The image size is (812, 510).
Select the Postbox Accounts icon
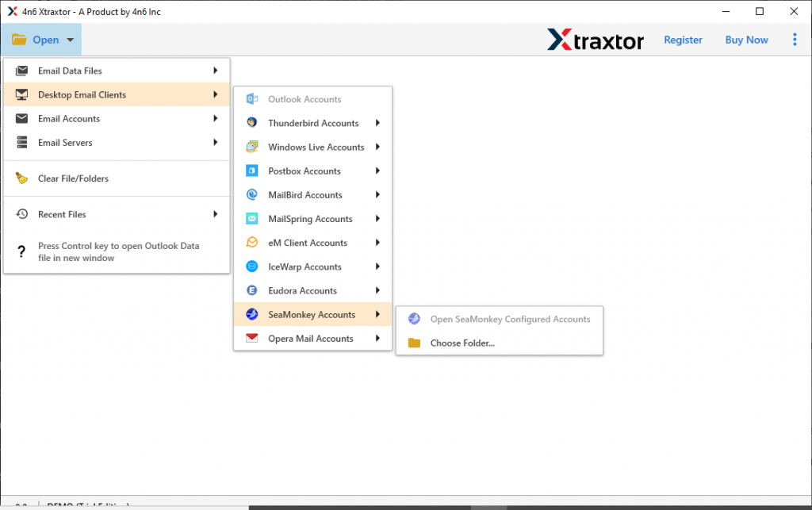point(253,171)
